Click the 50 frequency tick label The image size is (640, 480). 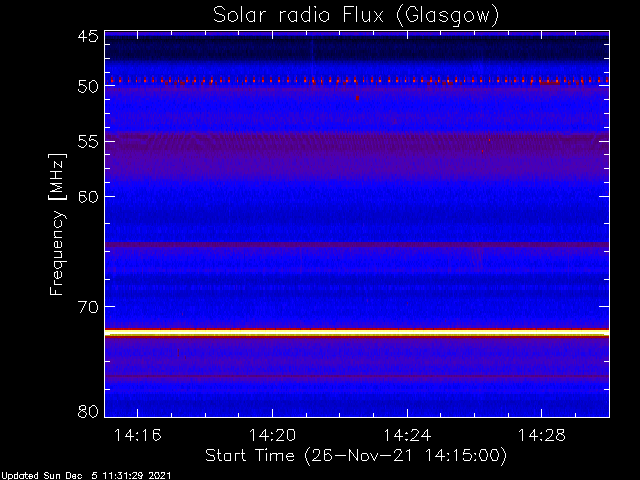pos(88,86)
